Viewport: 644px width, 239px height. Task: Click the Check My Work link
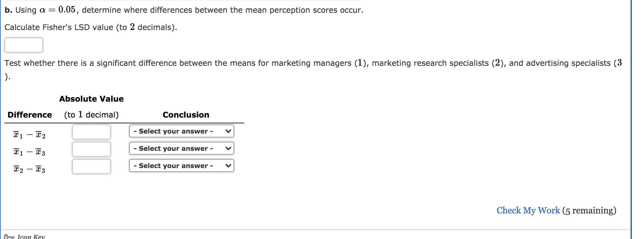[528, 211]
